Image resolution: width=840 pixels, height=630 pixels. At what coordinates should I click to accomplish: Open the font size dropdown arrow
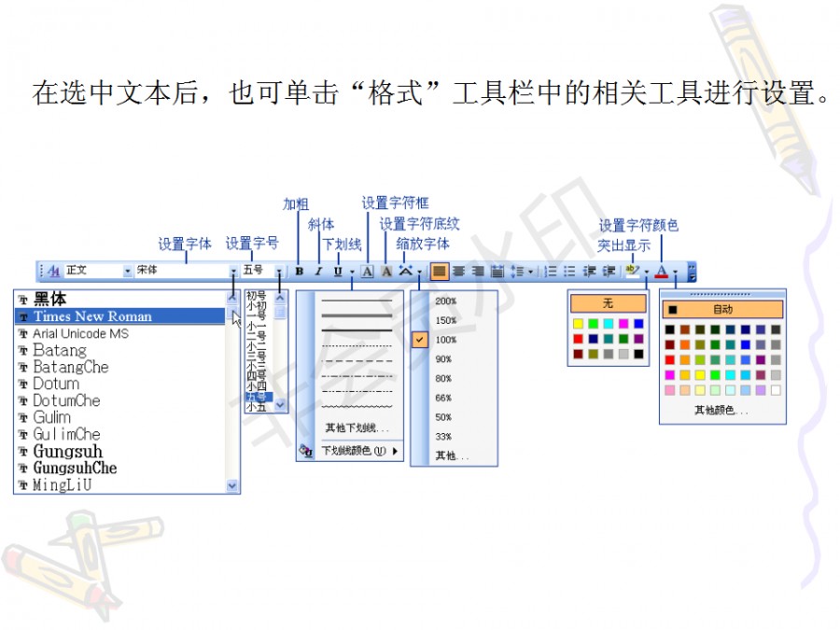(x=279, y=272)
